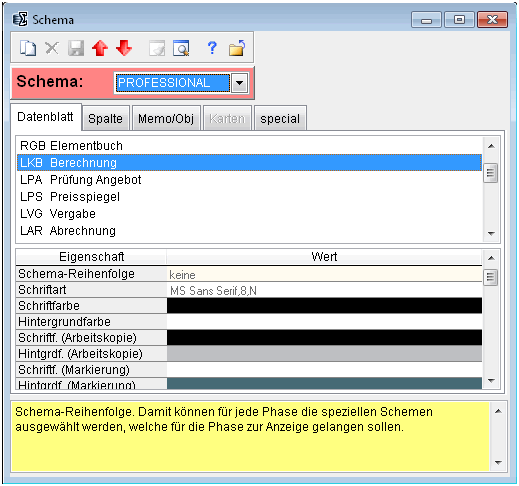Open the white Hintergrundfarbe color swatch
519x486 pixels.
coord(324,322)
